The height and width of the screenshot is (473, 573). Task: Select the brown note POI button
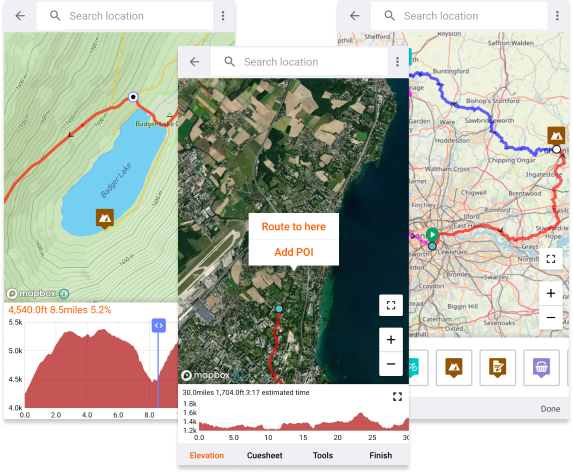497,367
